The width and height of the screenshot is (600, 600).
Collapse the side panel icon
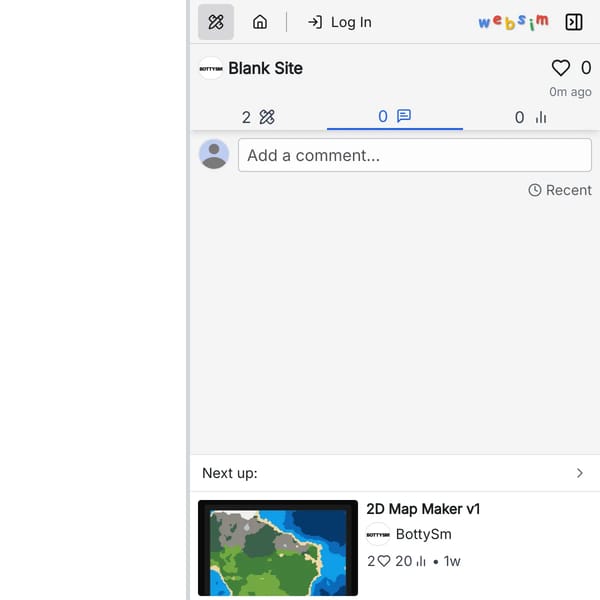pyautogui.click(x=574, y=22)
